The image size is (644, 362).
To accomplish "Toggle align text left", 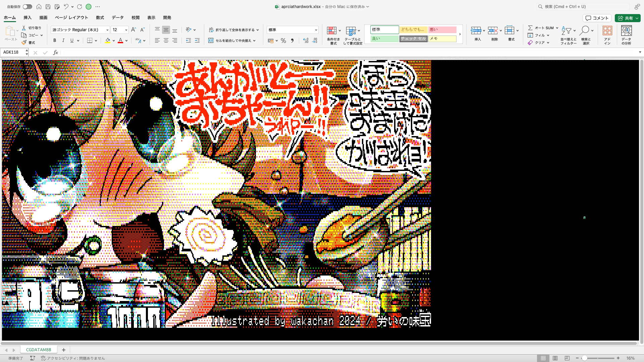I will [157, 41].
